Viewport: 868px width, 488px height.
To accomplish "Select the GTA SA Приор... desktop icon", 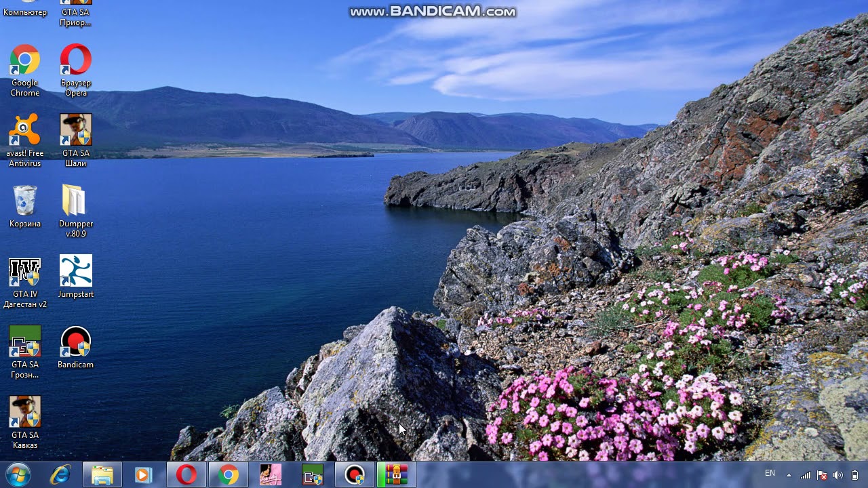I will pos(76,14).
